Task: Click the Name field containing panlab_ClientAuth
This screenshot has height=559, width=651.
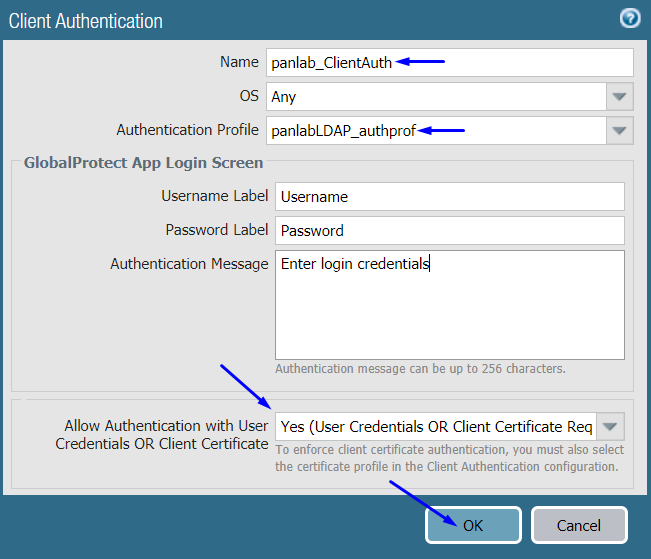Action: (450, 62)
